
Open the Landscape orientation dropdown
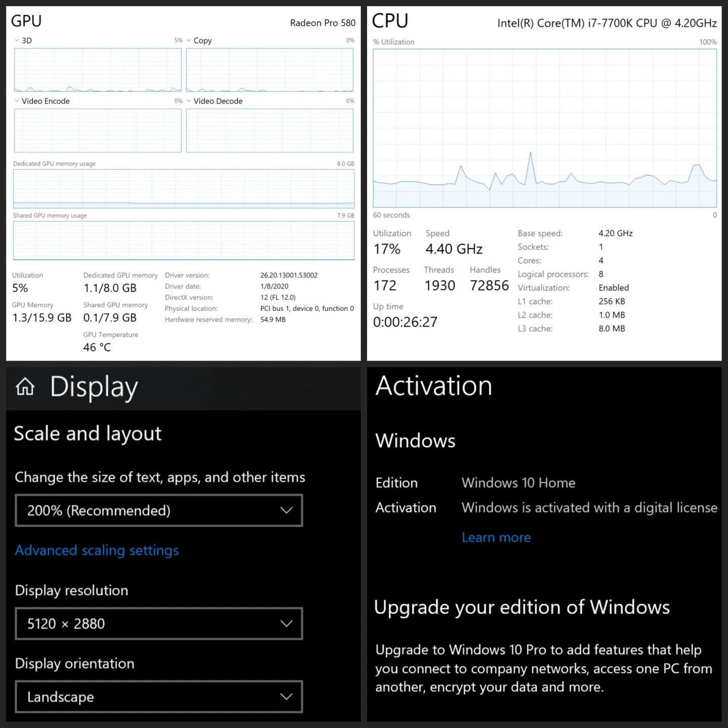(159, 697)
